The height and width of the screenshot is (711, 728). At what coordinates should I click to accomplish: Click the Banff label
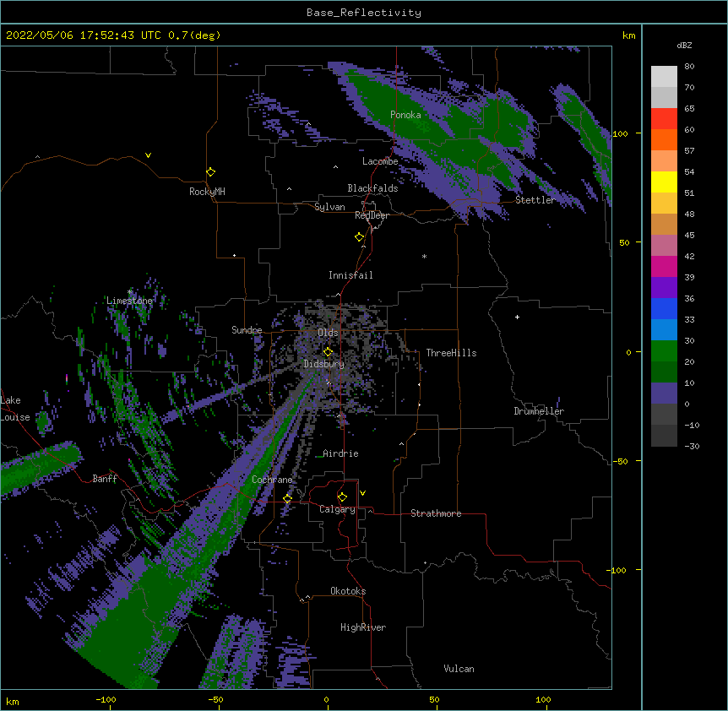[105, 479]
